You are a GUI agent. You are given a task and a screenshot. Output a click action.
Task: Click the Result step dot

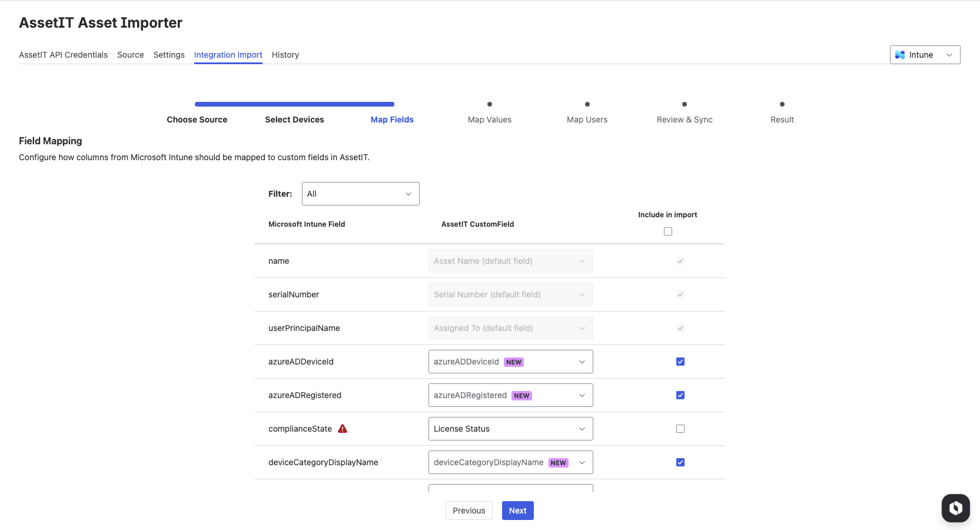pyautogui.click(x=782, y=104)
